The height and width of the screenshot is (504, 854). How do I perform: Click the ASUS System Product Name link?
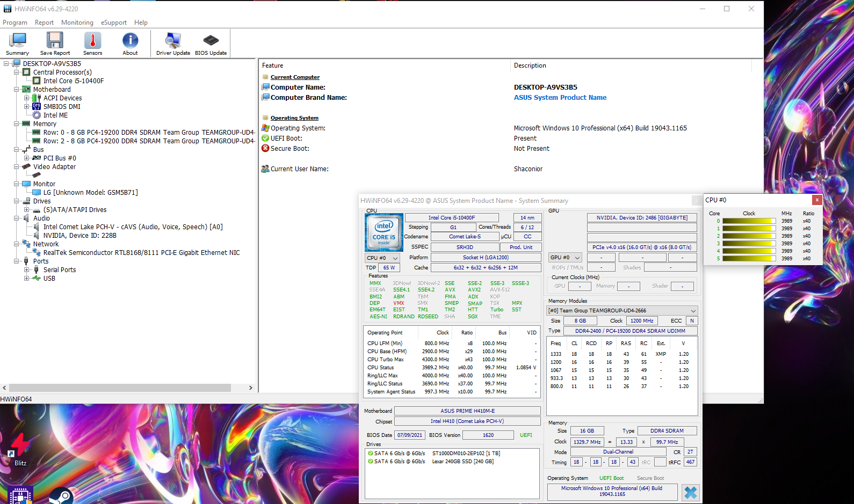tap(560, 98)
